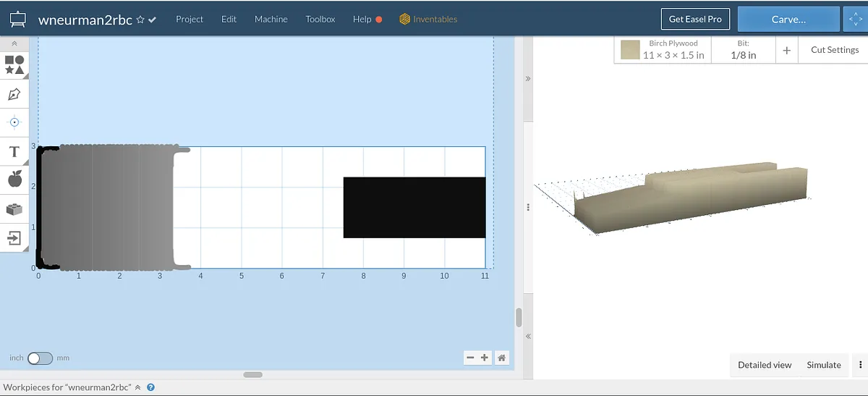Click the Simulate button
This screenshot has height=396, width=868.
pos(824,365)
